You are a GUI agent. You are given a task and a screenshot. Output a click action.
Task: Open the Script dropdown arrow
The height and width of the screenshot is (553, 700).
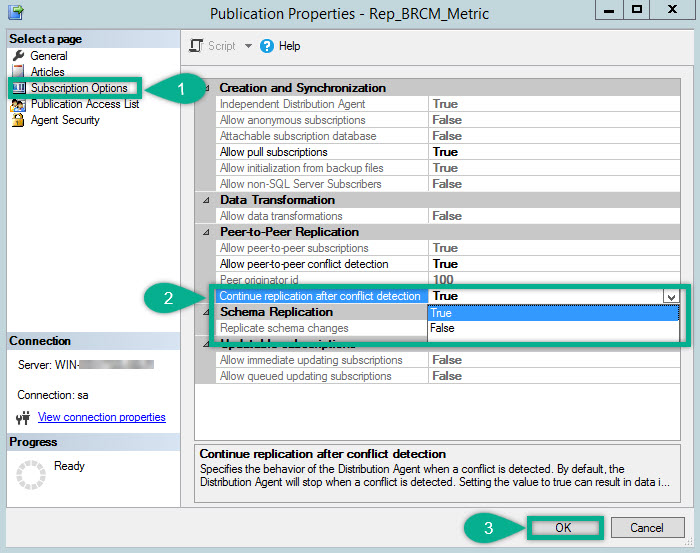(248, 46)
